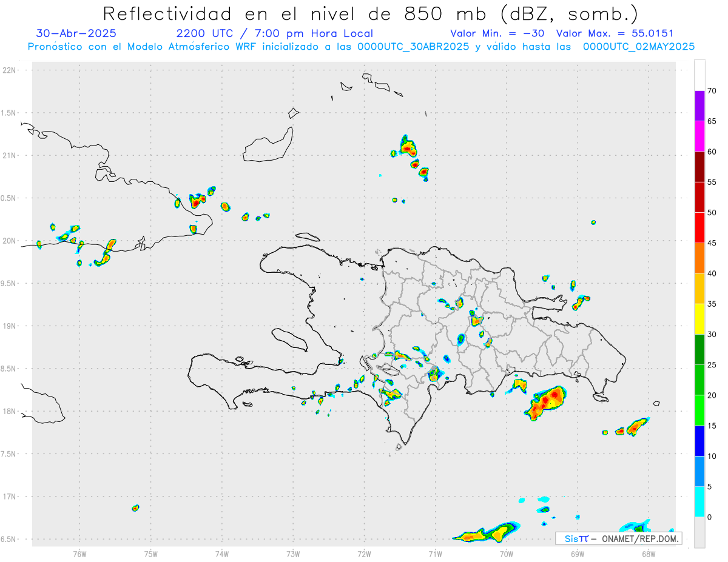The width and height of the screenshot is (728, 562).
Task: Click the bright red 45–50 dBZ colorbar swatch
Action: 699,228
